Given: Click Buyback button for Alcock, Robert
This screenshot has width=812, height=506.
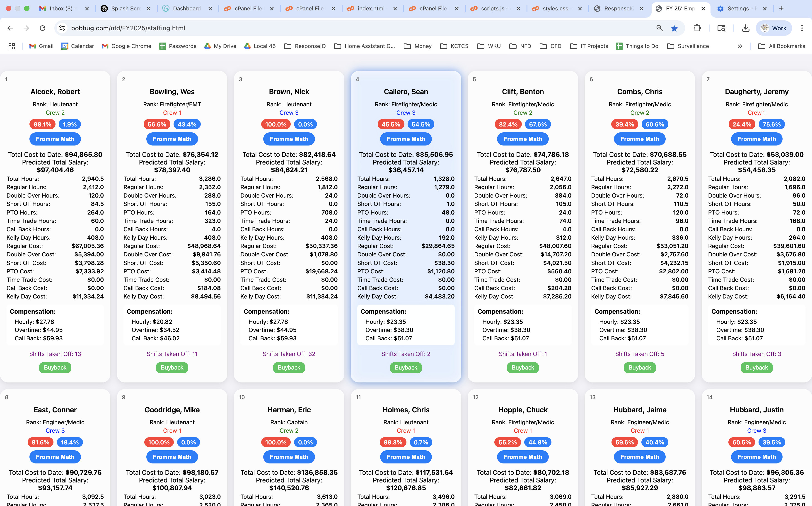Looking at the screenshot, I should tap(55, 368).
